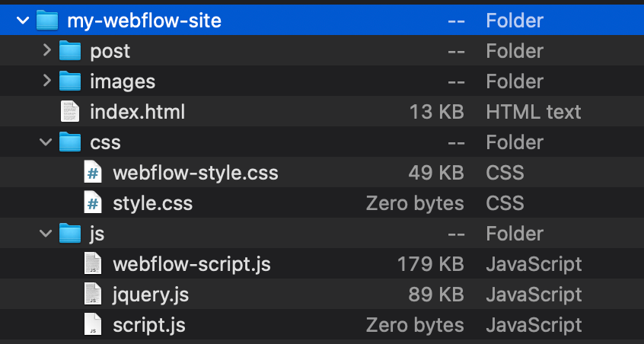
Task: Select the js folder name
Action: tap(97, 234)
